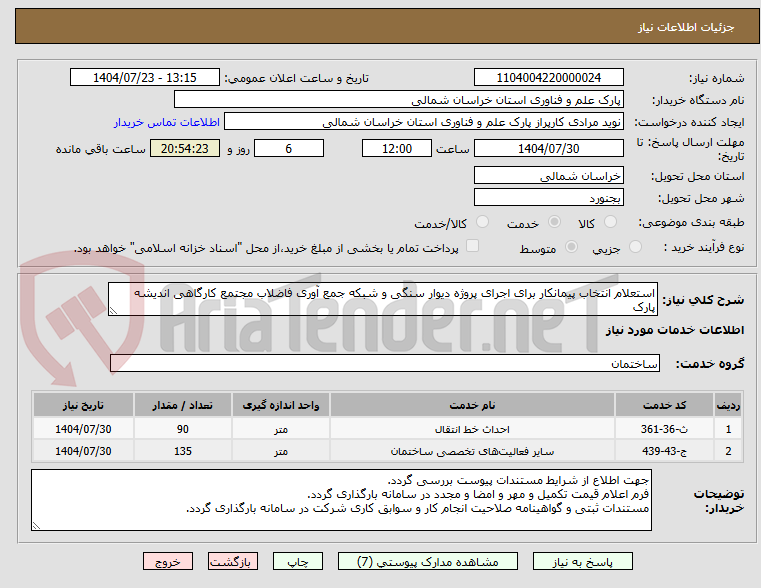Click the quantity cell 135
761x588 pixels.
182,451
